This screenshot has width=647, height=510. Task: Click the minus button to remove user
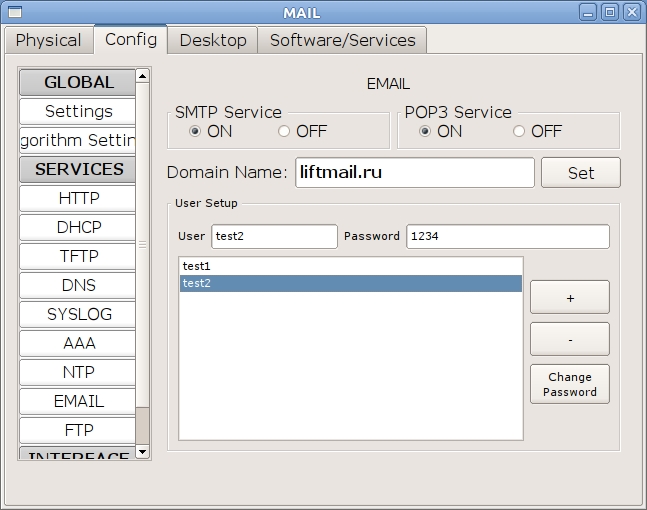pos(569,339)
